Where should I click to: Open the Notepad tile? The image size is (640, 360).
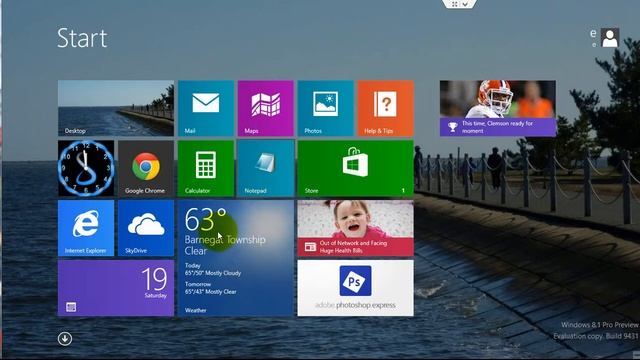[266, 168]
